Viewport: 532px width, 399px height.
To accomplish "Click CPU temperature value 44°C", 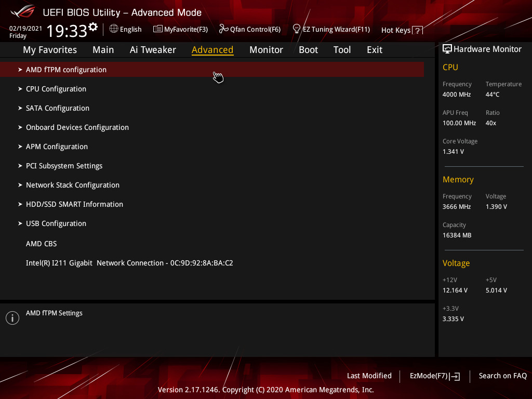I will tap(493, 95).
